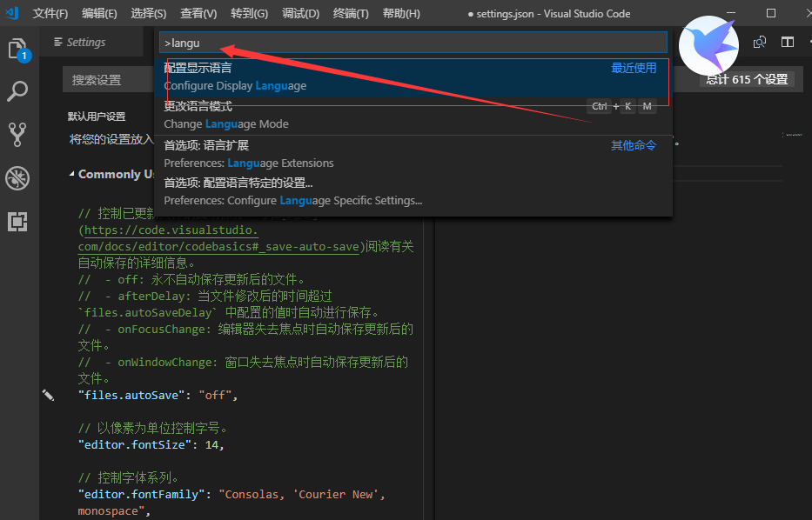Image resolution: width=812 pixels, height=520 pixels.
Task: Select Configure Display Language command
Action: pos(413,77)
